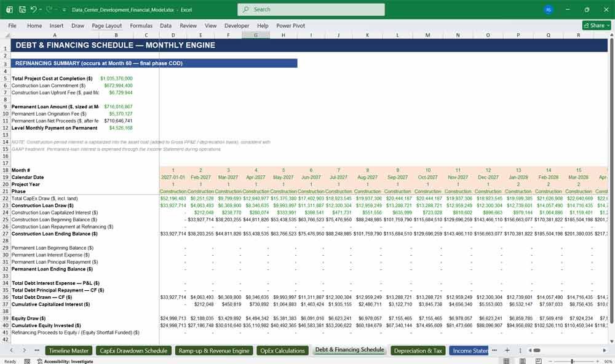Click the Save icon in Quick Access Toolbar

(22, 9)
